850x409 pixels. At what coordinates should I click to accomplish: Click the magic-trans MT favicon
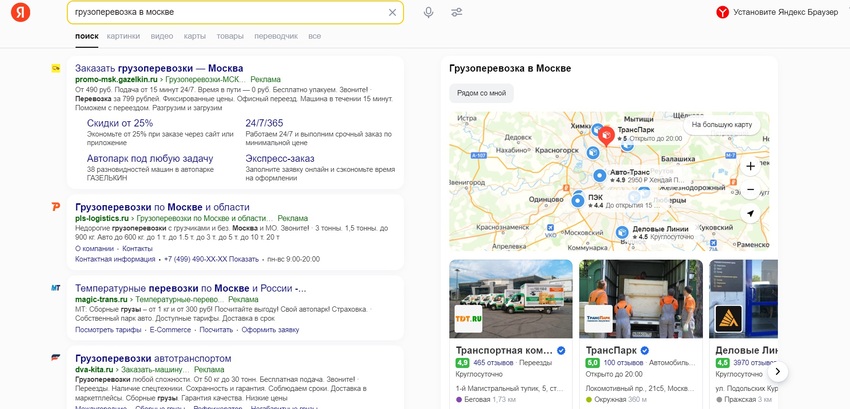tap(56, 288)
